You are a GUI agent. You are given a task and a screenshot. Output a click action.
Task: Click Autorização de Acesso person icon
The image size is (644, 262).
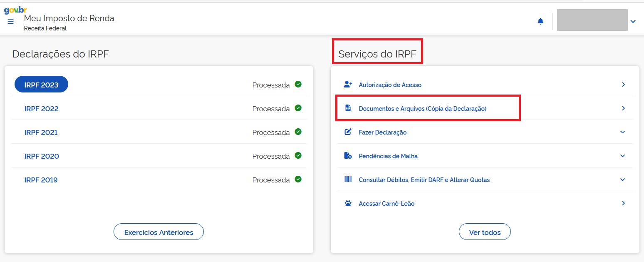pyautogui.click(x=348, y=85)
